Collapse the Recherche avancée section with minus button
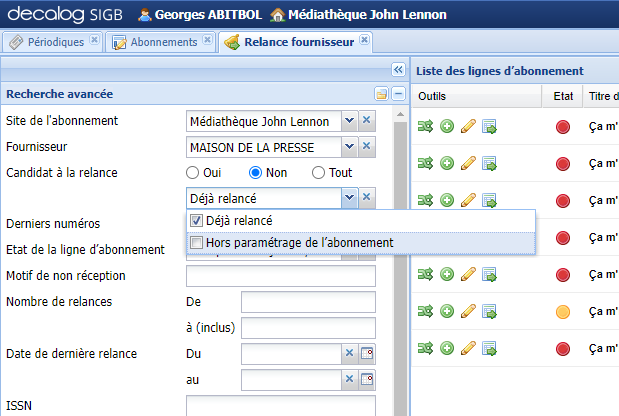The image size is (619, 416). point(397,94)
